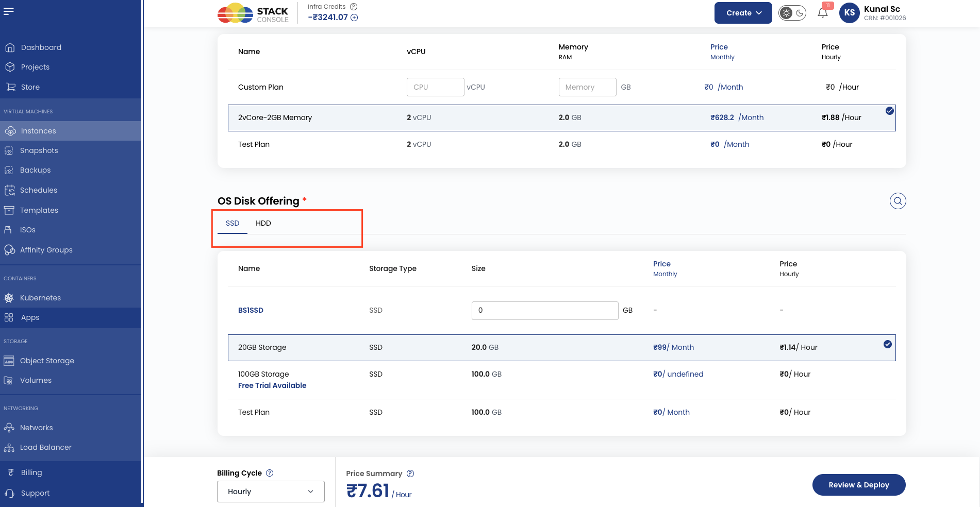The width and height of the screenshot is (980, 507).
Task: Focus Custom Plan Memory input
Action: click(587, 87)
